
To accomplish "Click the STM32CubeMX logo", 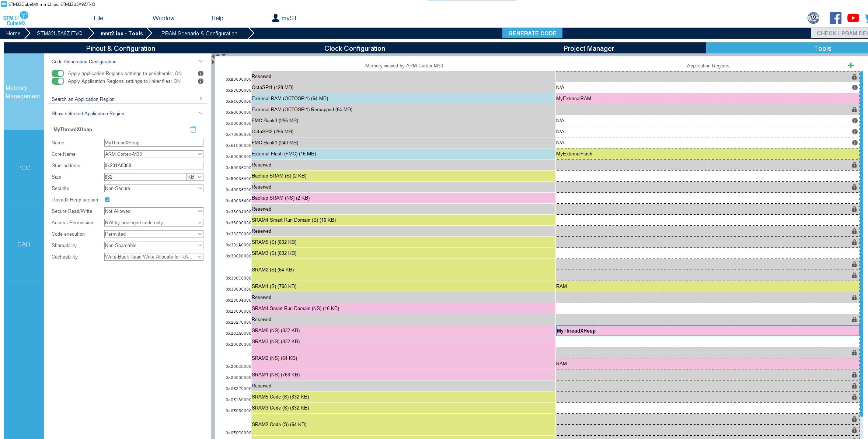I will pos(16,18).
